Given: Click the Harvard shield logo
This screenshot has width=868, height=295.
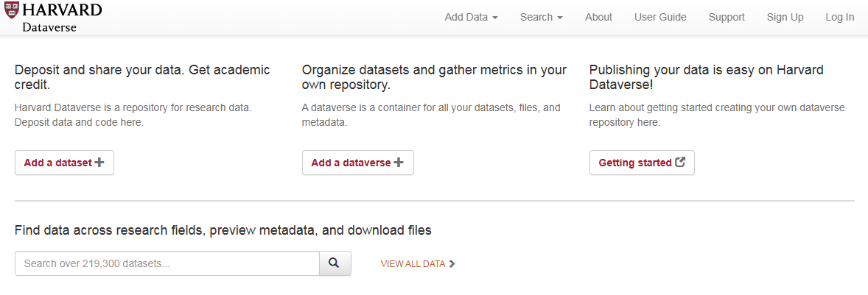Looking at the screenshot, I should pyautogui.click(x=12, y=10).
